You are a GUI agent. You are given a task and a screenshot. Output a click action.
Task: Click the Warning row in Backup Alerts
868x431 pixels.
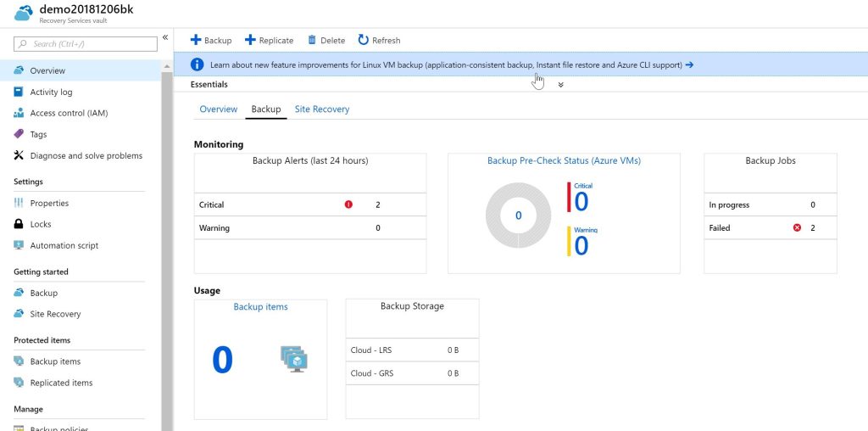310,227
